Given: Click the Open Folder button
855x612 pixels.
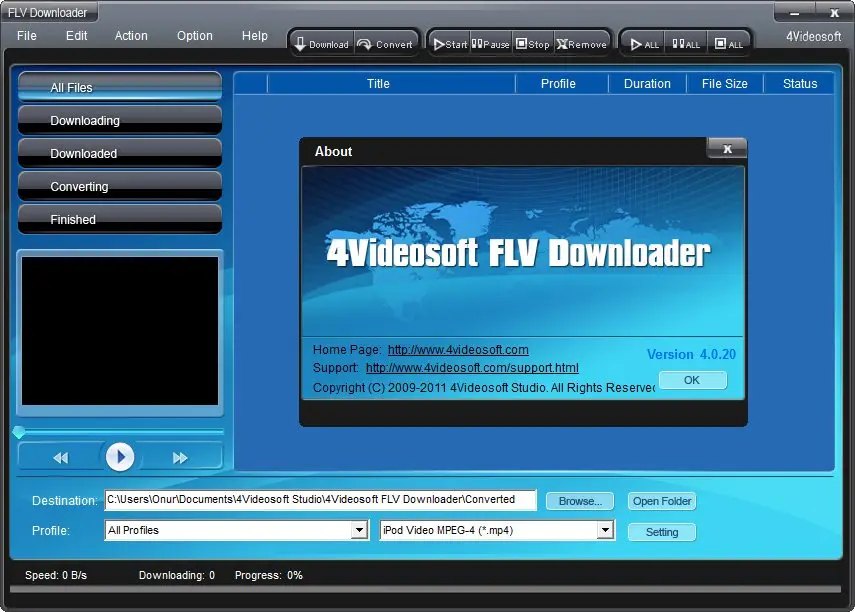Looking at the screenshot, I should [x=661, y=501].
